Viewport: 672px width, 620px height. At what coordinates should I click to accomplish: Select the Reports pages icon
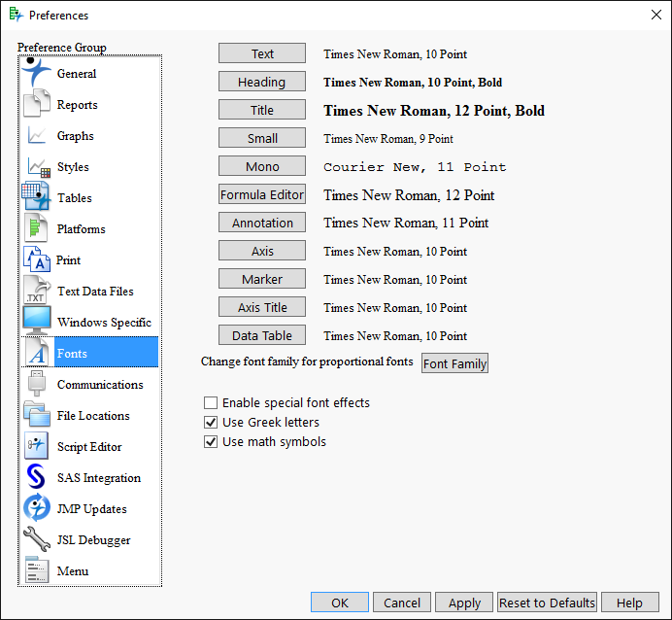click(37, 103)
